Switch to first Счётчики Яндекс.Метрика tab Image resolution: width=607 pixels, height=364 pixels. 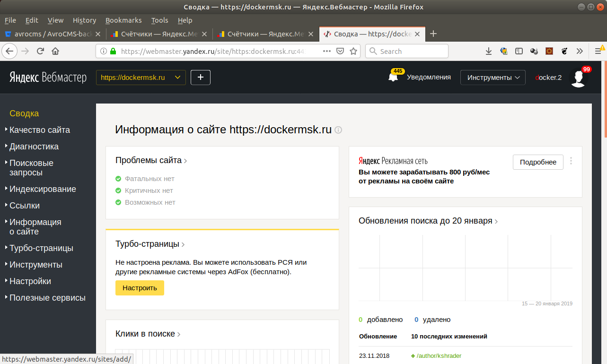pyautogui.click(x=159, y=34)
